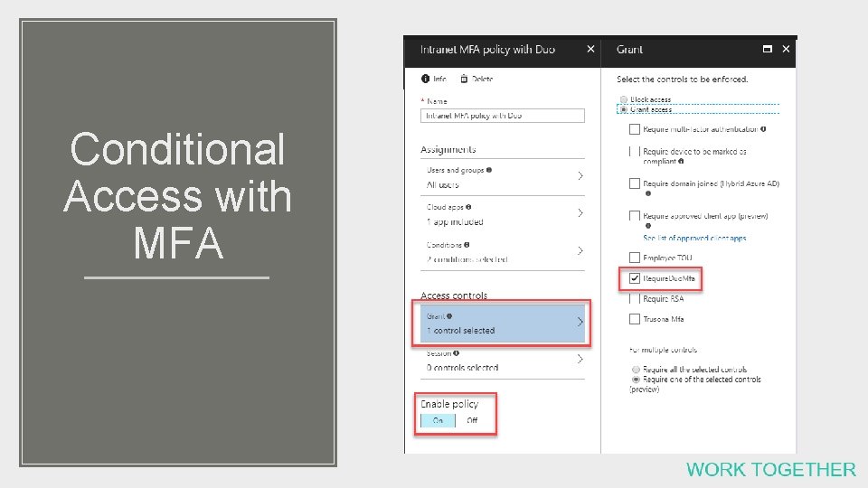The image size is (868, 488).
Task: Click info icon under compliant device option
Action: click(x=681, y=161)
